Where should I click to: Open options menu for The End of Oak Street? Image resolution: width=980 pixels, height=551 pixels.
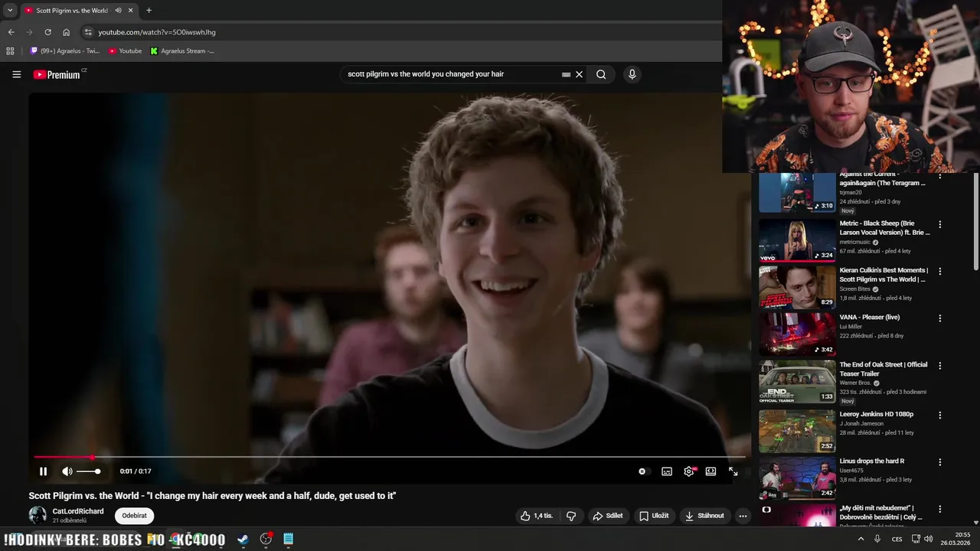point(939,366)
